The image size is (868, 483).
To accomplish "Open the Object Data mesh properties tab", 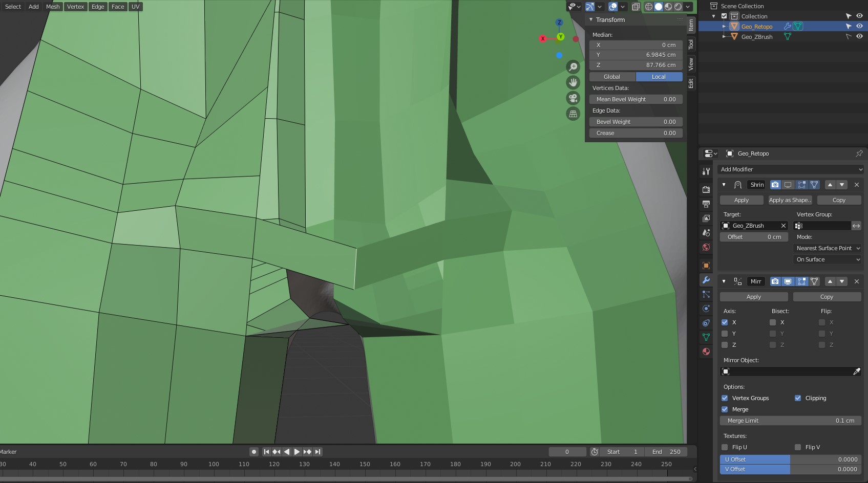I will (x=706, y=337).
